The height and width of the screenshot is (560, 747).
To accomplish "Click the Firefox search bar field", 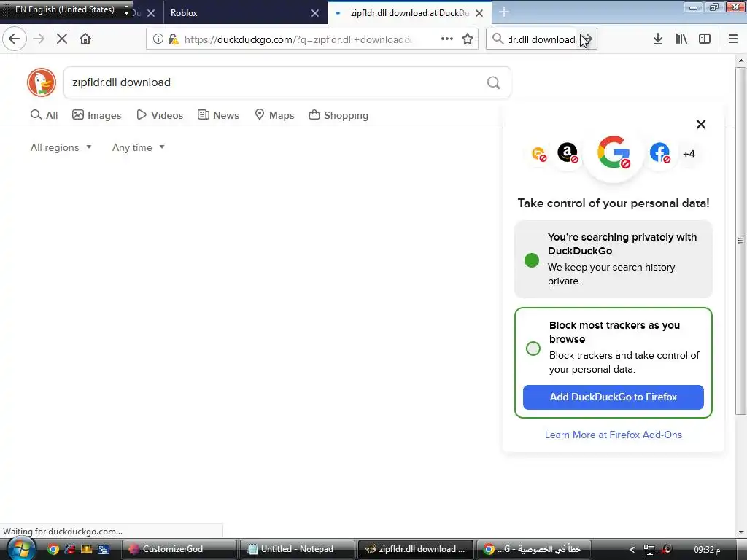I will point(542,39).
